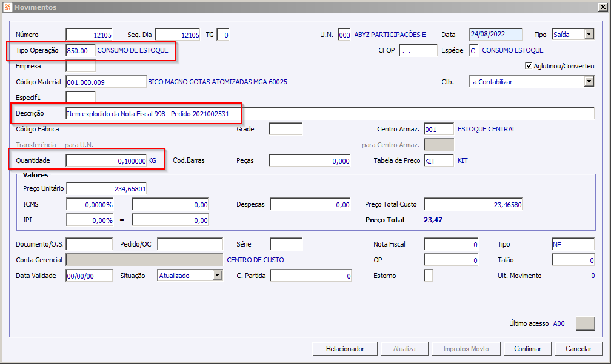The image size is (611, 364).
Task: Click the ellipsis button beside Último acesso
Action: coord(586,323)
